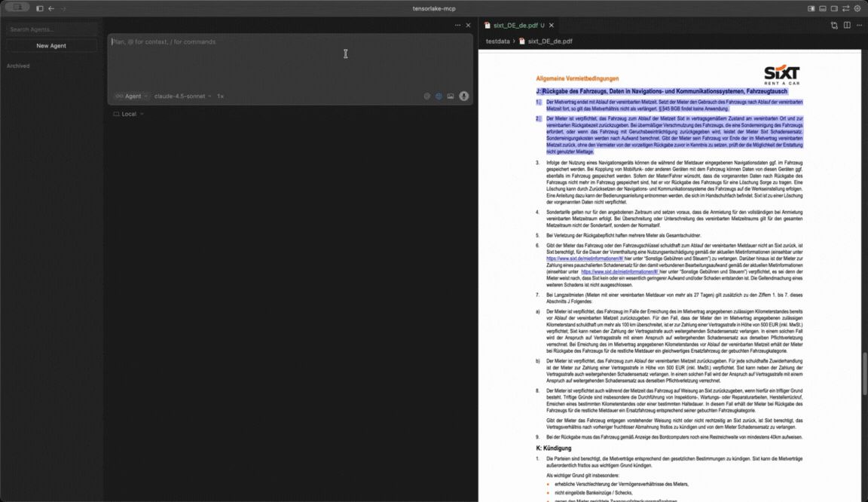868x502 pixels.
Task: Click the K: Kündigung section heading
Action: click(x=554, y=448)
